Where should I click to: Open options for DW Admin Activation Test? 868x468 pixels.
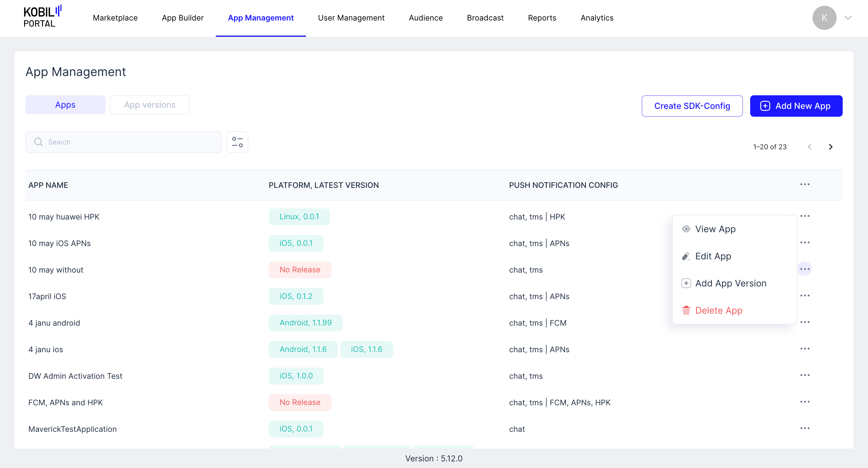(x=805, y=375)
